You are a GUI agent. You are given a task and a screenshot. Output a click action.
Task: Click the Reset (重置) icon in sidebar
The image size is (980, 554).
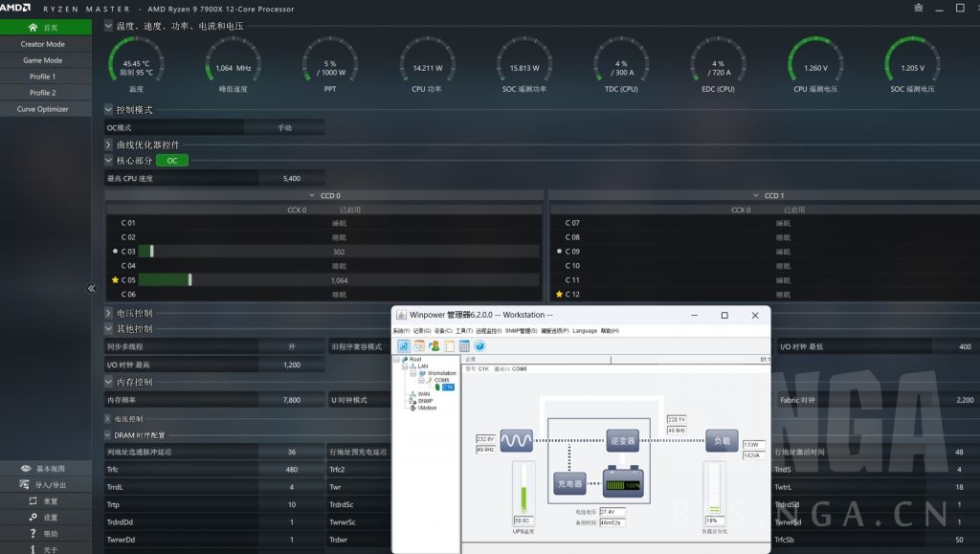pos(33,501)
